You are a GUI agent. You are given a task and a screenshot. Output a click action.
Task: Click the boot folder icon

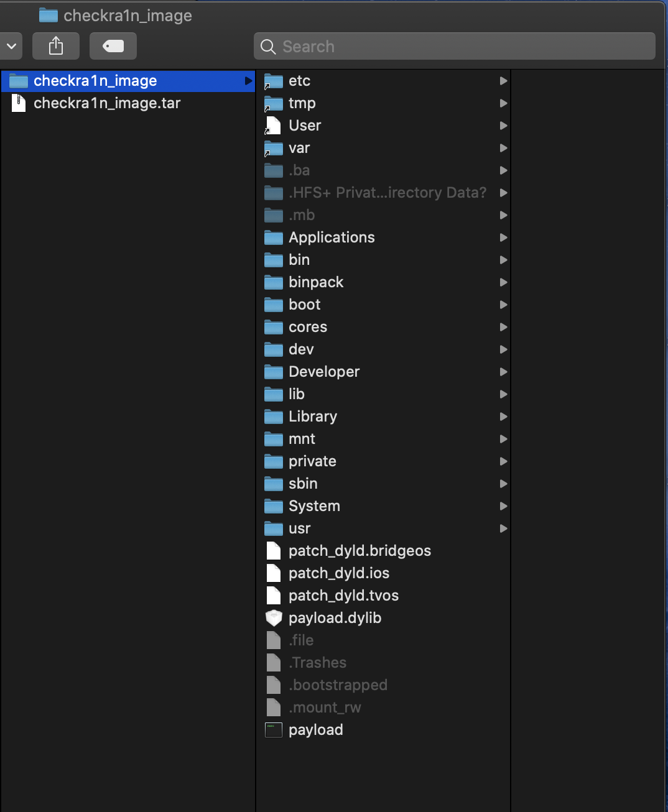click(274, 305)
